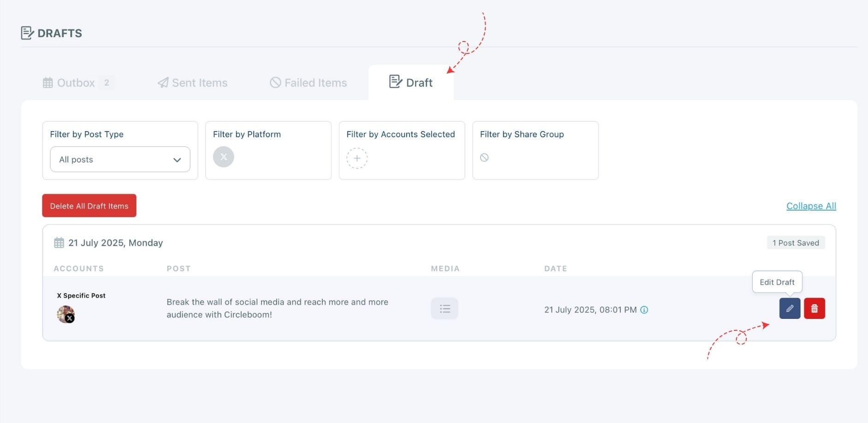Click the 1 Post Saved badge
The image size is (868, 423).
coord(796,242)
